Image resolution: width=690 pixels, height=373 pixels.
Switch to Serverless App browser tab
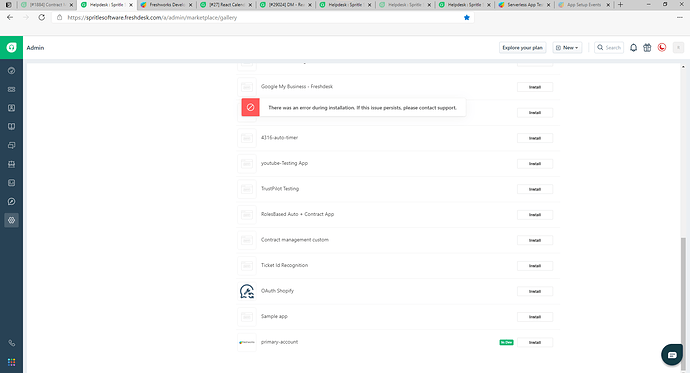[525, 5]
